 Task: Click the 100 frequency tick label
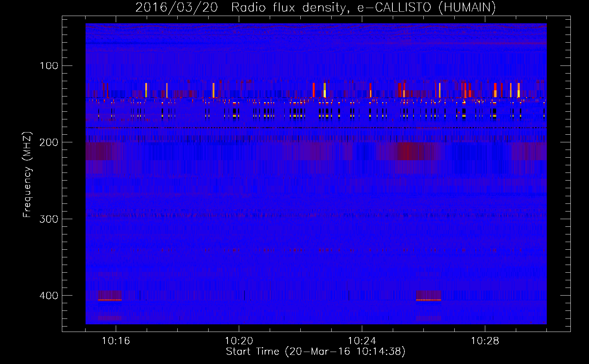49,66
